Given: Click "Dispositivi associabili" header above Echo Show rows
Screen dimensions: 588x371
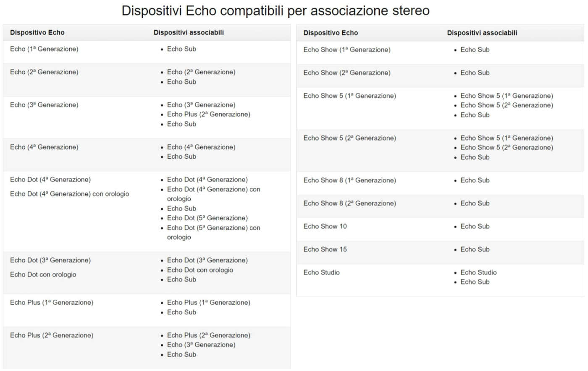Looking at the screenshot, I should coord(482,33).
